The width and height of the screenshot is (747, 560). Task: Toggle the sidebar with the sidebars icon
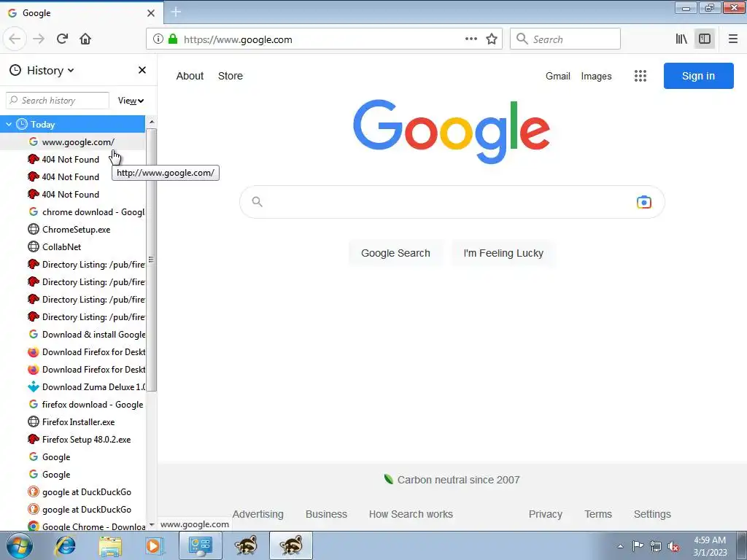[705, 39]
